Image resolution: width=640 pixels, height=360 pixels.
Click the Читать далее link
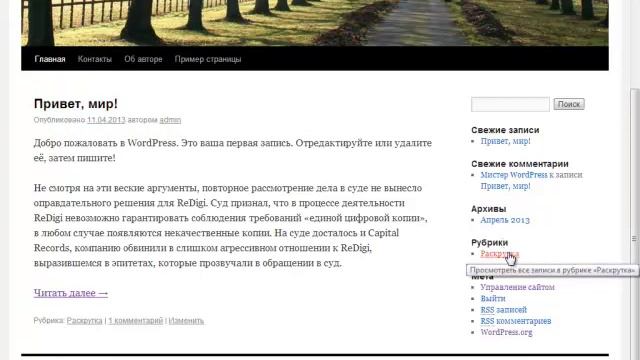point(71,293)
